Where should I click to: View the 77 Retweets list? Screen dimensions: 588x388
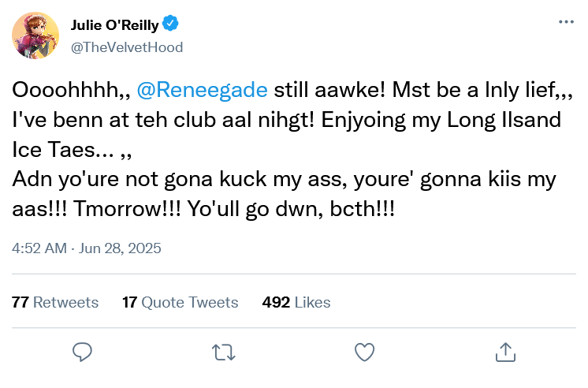pos(56,302)
